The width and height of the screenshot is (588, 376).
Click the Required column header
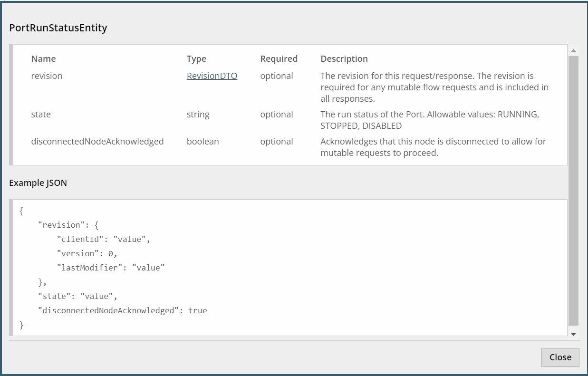tap(279, 59)
